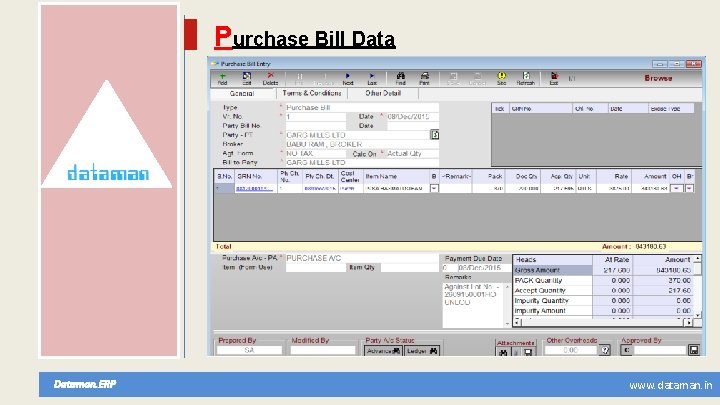
Task: Click heads table right scroll arrow
Action: coord(688,322)
